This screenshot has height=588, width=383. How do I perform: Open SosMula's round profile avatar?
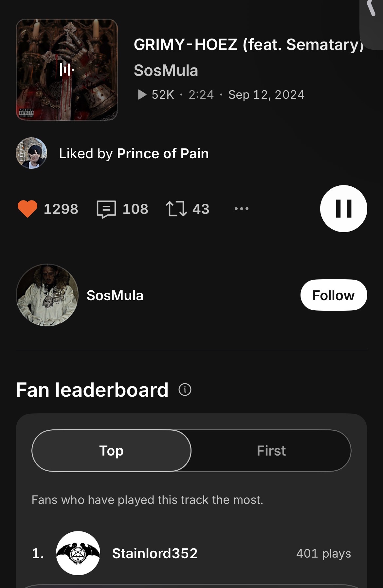[x=47, y=295]
